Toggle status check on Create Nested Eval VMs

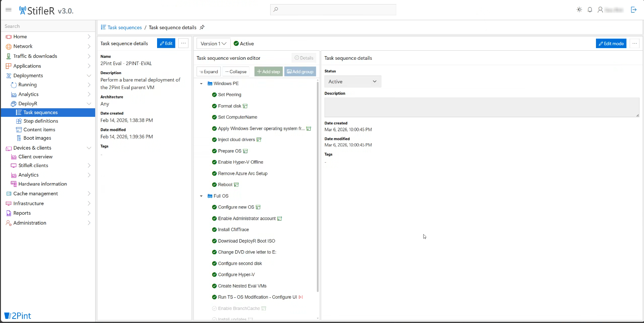point(214,286)
